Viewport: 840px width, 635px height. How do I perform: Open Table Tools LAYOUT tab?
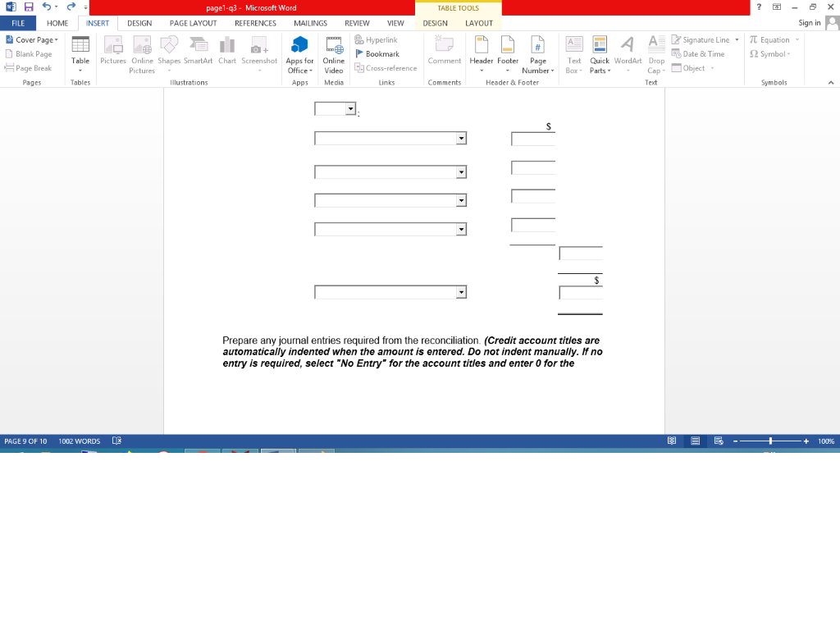tap(478, 23)
